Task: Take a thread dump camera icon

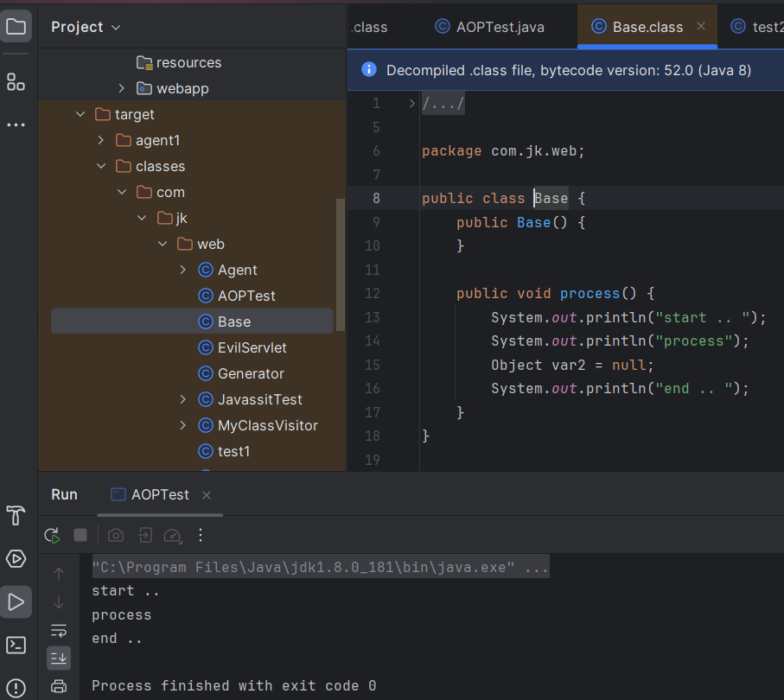Action: click(x=116, y=536)
